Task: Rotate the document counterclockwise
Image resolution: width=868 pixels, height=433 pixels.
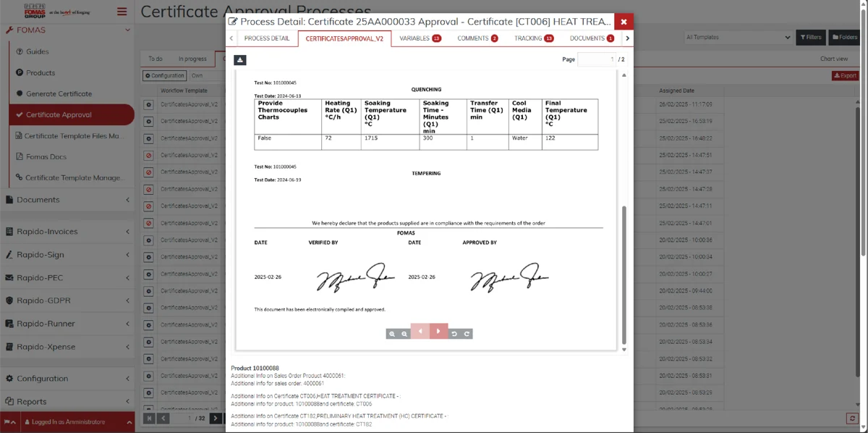Action: point(454,334)
